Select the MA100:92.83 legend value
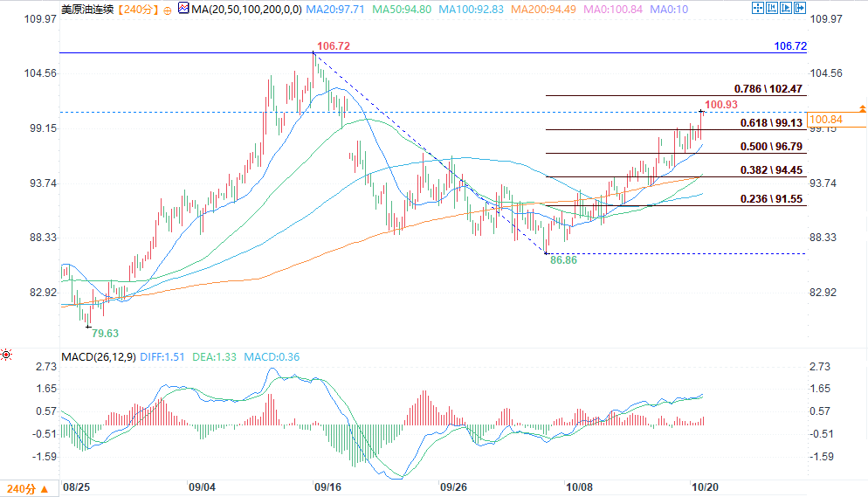Screen dimensions: 868x497 point(471,10)
